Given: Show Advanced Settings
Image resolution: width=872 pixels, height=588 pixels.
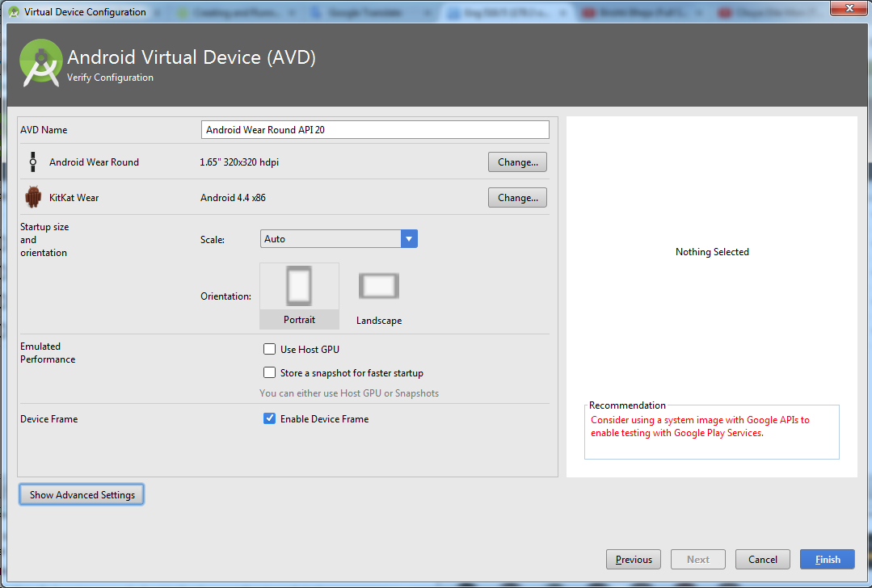Looking at the screenshot, I should 82,494.
